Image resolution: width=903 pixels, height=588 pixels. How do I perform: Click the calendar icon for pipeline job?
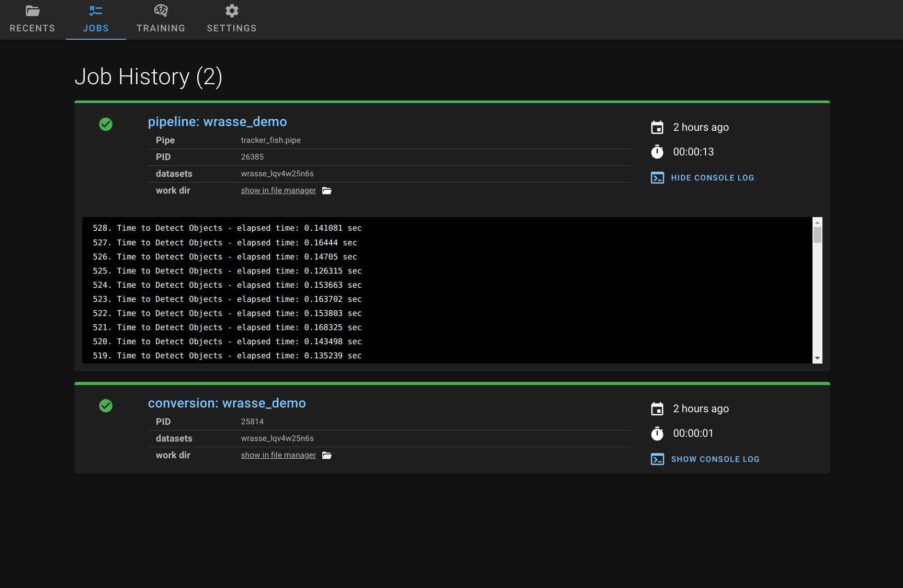pos(657,127)
